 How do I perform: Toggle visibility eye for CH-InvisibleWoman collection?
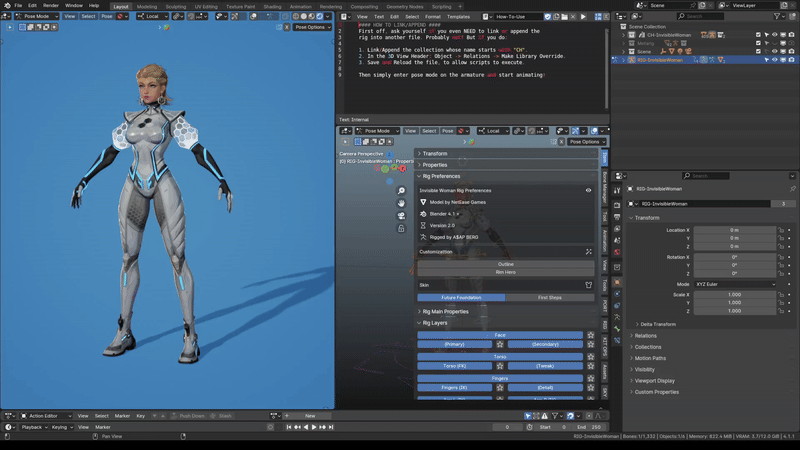pyautogui.click(x=774, y=35)
